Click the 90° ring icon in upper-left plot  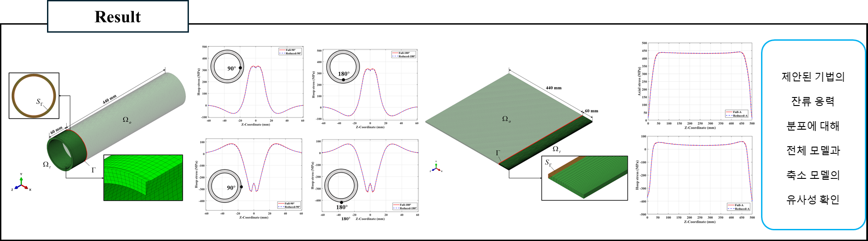pos(227,67)
